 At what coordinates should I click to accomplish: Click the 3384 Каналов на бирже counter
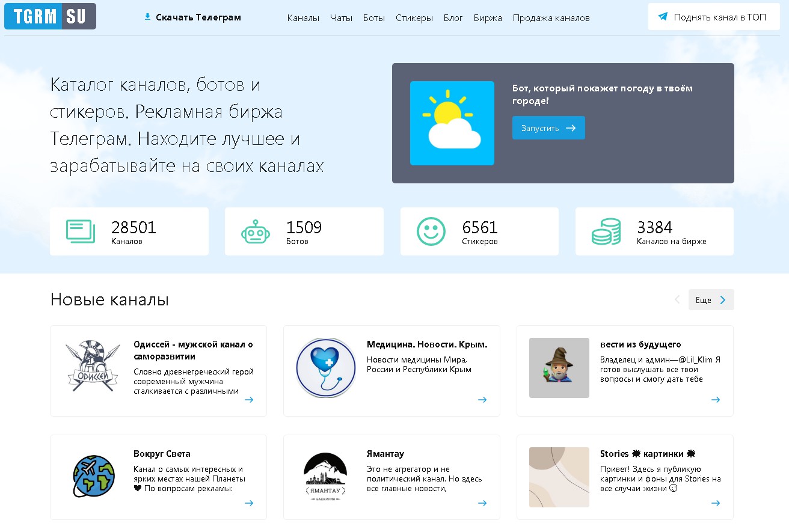pyautogui.click(x=654, y=231)
